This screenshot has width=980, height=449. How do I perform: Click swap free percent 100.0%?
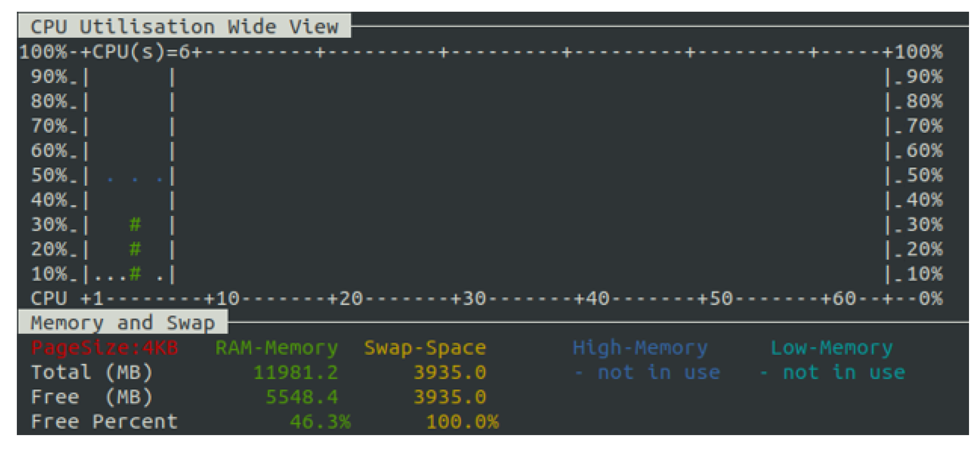point(462,422)
